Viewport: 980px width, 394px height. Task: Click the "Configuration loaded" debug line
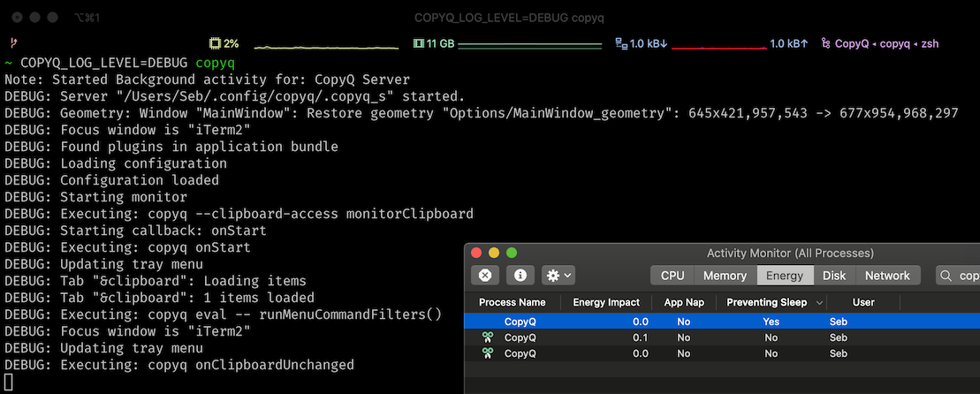click(x=112, y=180)
